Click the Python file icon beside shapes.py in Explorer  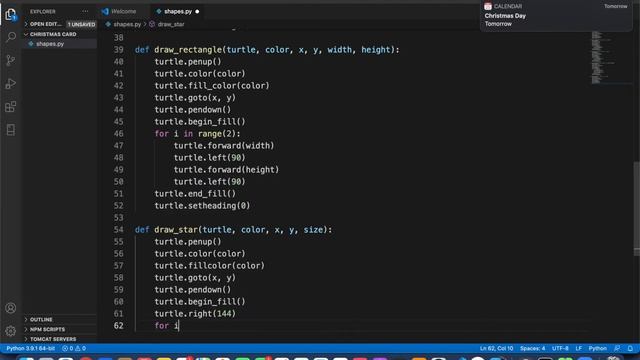(31, 44)
